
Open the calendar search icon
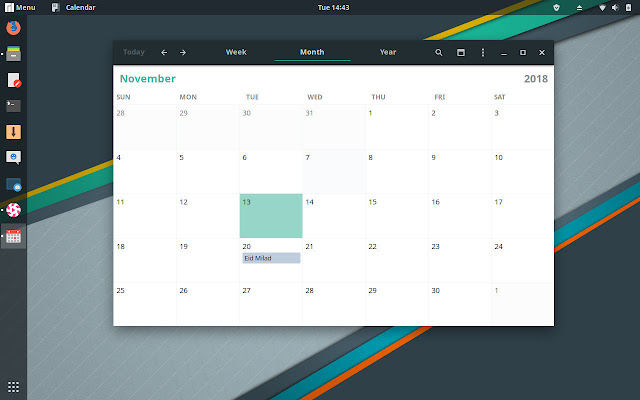point(438,52)
